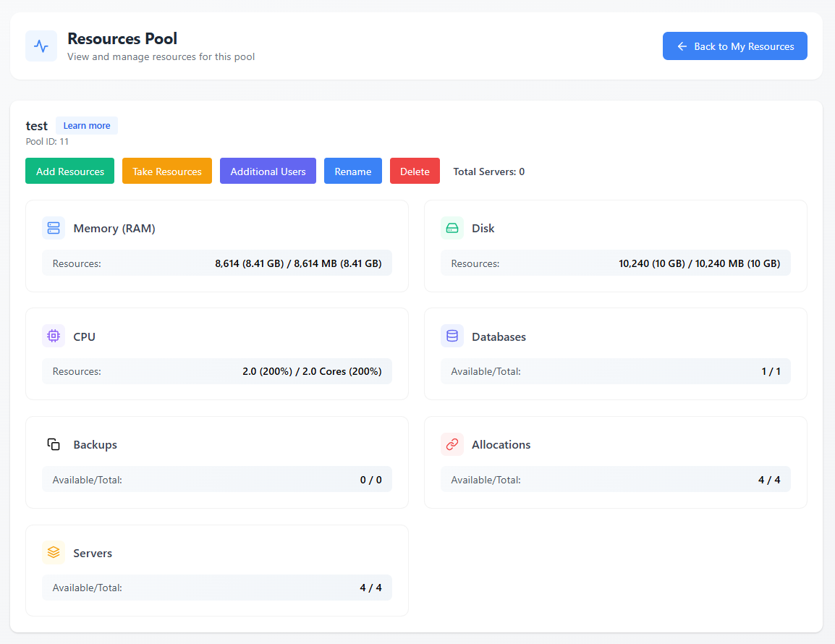Open the Learn more link
The height and width of the screenshot is (644, 835).
point(87,126)
